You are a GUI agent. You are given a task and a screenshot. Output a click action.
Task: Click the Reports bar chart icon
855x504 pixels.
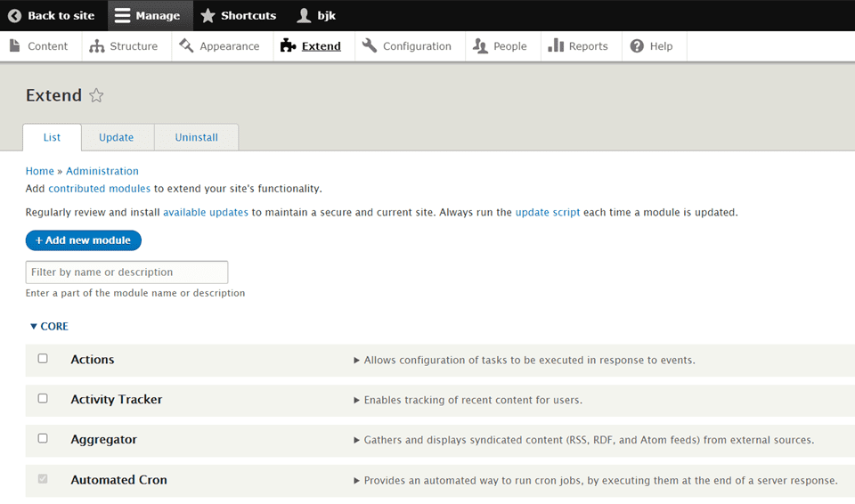[556, 45]
